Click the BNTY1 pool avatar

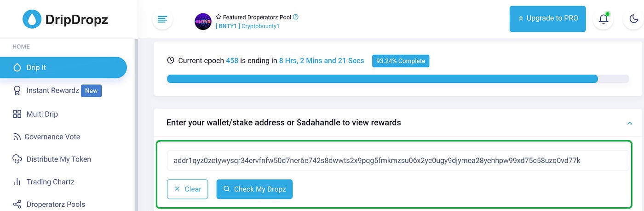[x=203, y=22]
